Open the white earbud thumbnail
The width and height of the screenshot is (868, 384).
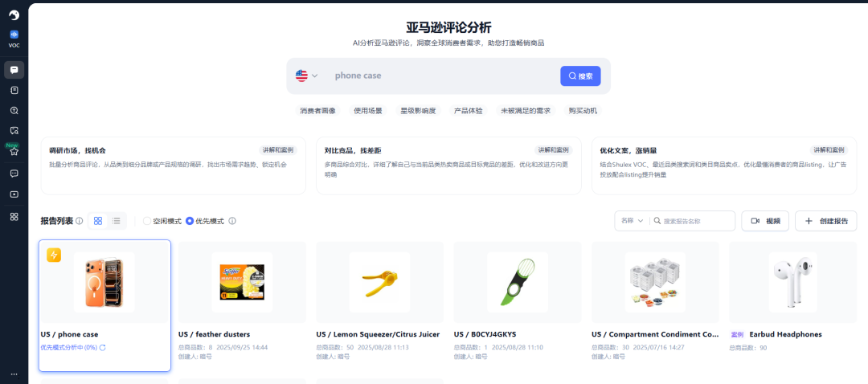click(792, 282)
